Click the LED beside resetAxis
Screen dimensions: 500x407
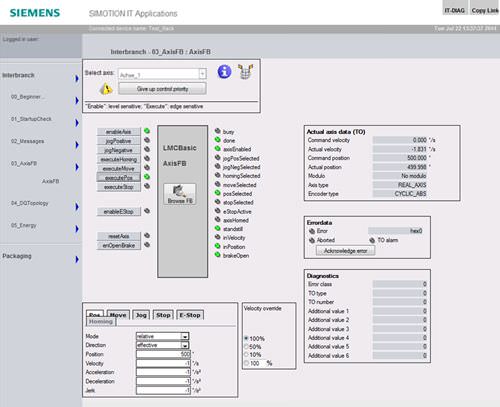pos(147,235)
